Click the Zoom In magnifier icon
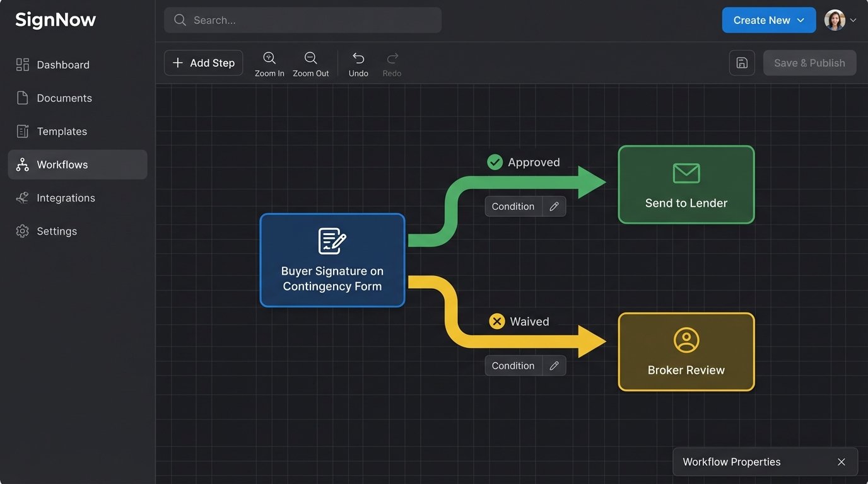This screenshot has height=484, width=868. click(x=269, y=59)
